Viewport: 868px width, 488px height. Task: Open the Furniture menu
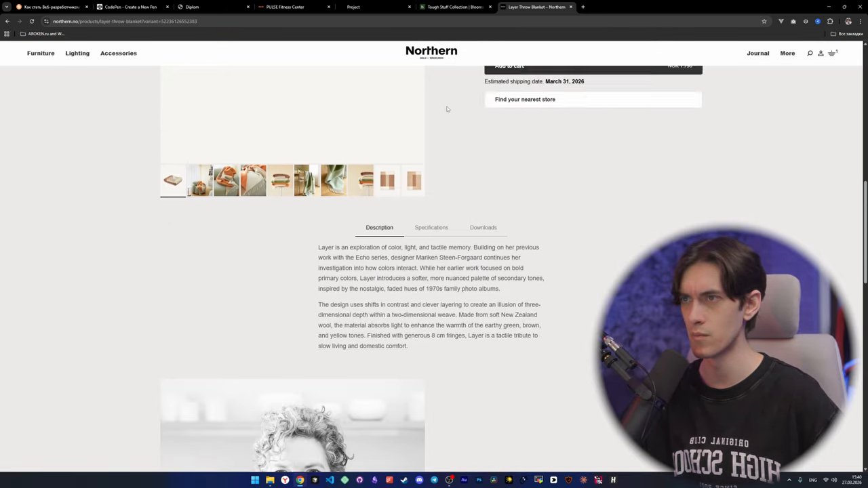point(41,53)
